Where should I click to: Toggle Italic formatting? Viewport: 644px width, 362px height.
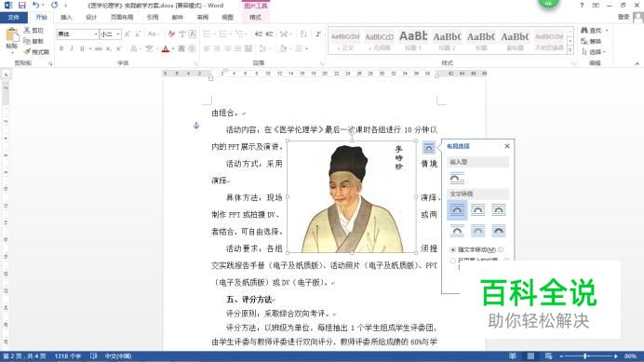click(x=72, y=48)
